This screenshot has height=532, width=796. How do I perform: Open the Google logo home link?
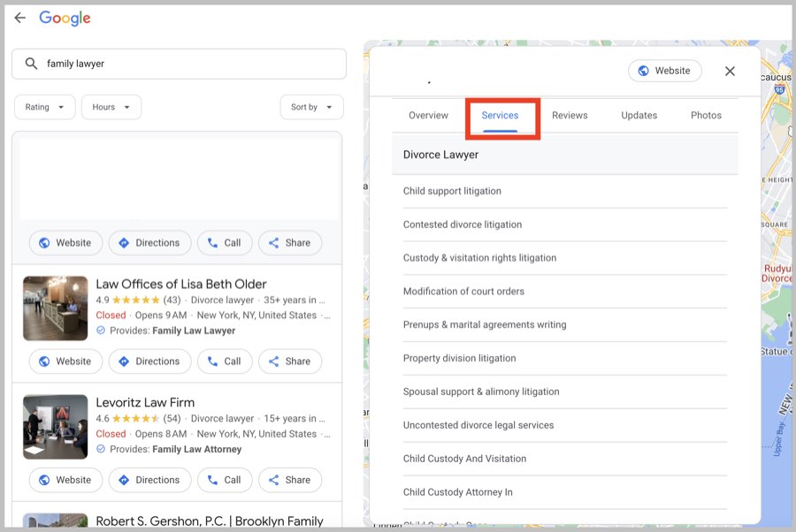pyautogui.click(x=65, y=19)
